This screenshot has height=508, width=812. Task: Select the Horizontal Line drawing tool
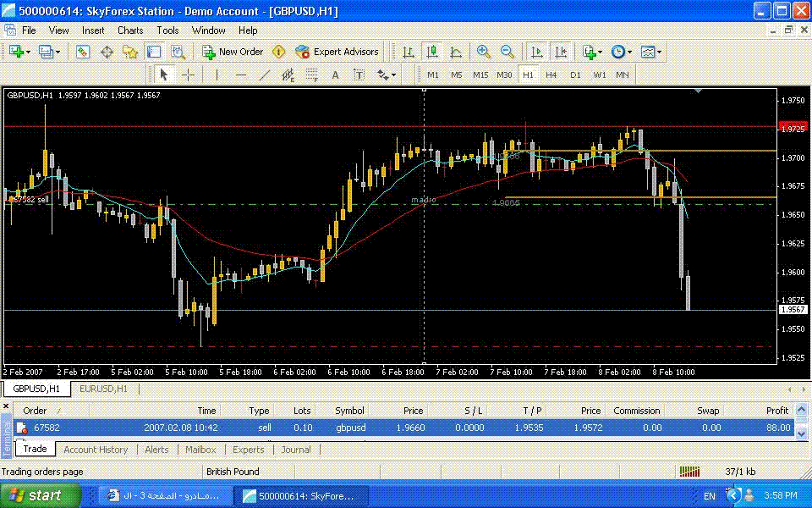tap(240, 75)
